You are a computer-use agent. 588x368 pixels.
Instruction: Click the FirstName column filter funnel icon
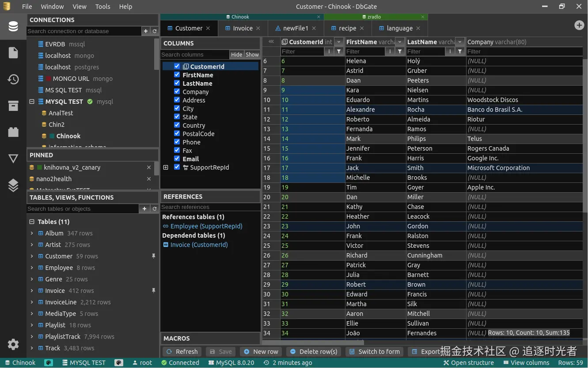400,52
